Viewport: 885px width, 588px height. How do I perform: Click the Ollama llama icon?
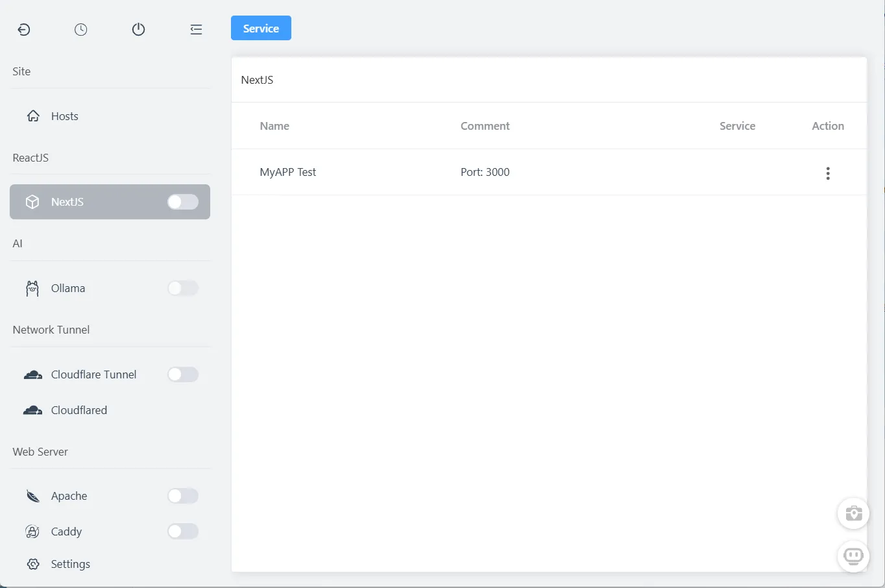pyautogui.click(x=32, y=289)
